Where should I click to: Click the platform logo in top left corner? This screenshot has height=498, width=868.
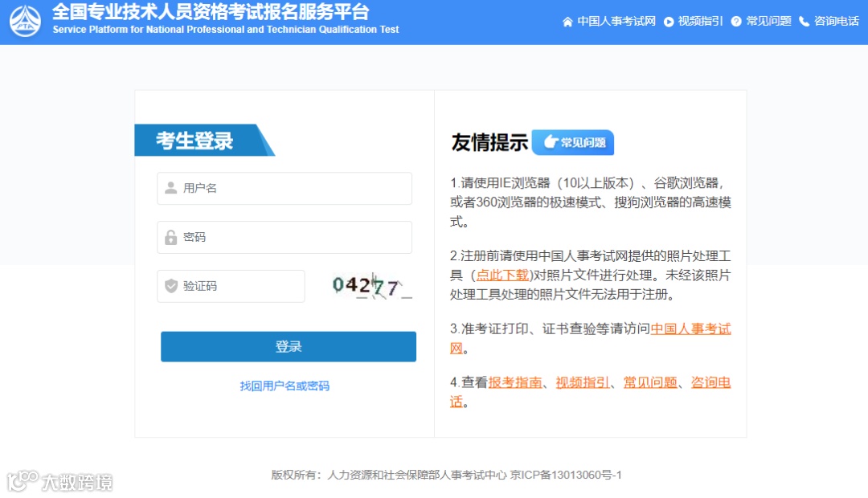point(26,22)
